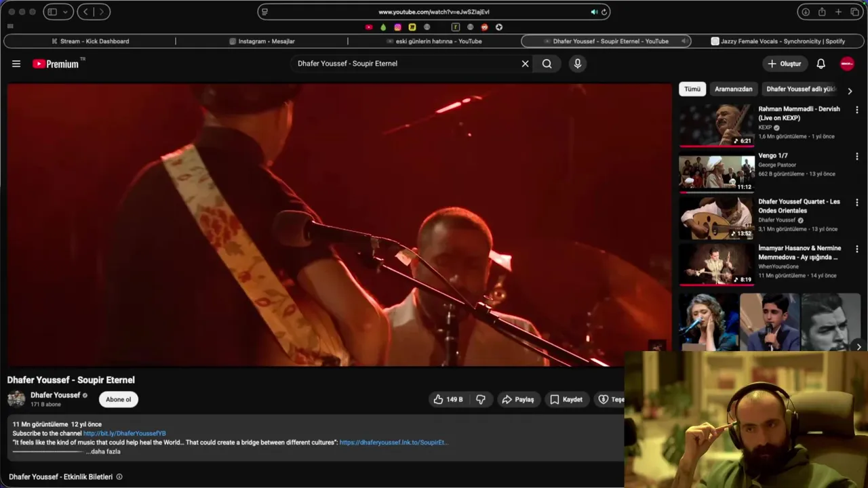Open Dhafer Youssef channel avatar
Screen dimensions: 868x488
tap(16, 399)
